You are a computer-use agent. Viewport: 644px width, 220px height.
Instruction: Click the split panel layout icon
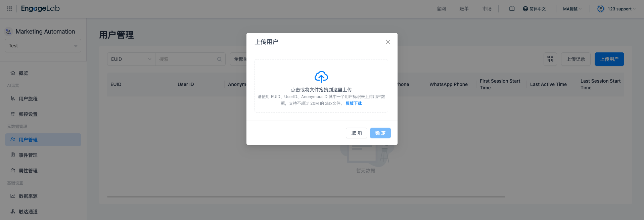point(512,9)
